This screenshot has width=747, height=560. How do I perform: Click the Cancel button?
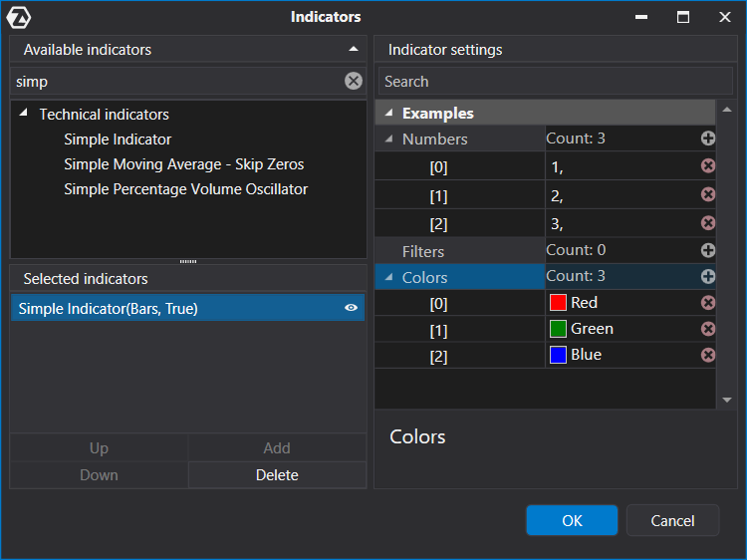click(x=672, y=520)
